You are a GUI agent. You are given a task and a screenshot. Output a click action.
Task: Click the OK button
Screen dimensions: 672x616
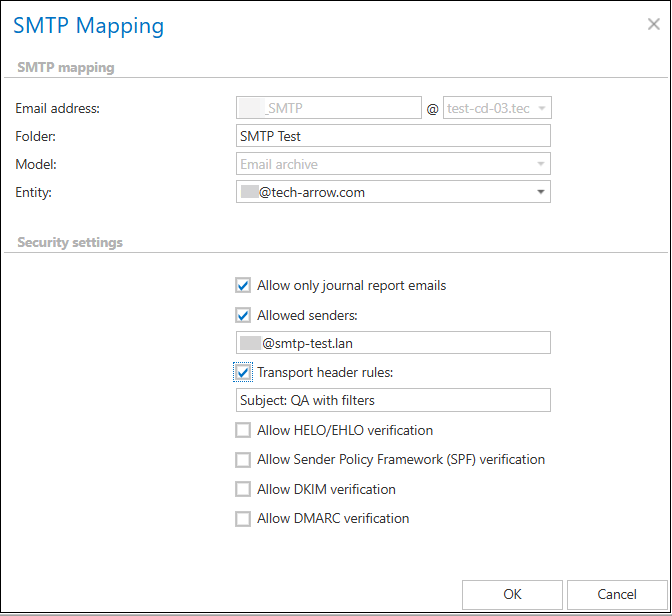click(512, 594)
